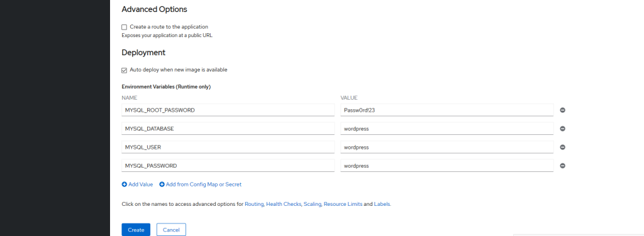Image resolution: width=644 pixels, height=236 pixels.
Task: Expand the Scaling advanced options
Action: point(313,203)
